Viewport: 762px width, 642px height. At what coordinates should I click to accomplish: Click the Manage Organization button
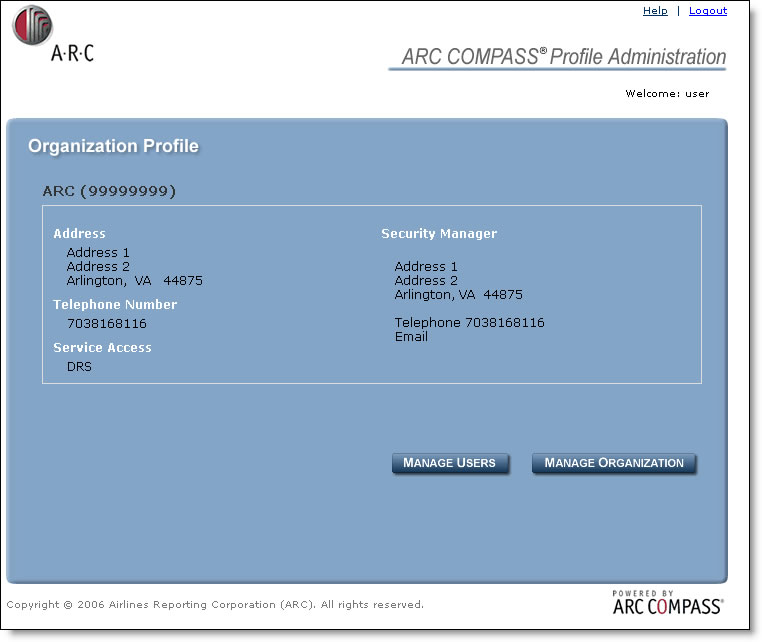(x=614, y=463)
